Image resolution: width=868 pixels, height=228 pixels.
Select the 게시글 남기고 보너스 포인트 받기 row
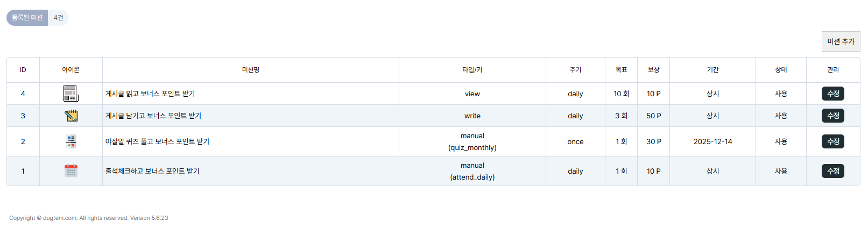pyautogui.click(x=153, y=116)
